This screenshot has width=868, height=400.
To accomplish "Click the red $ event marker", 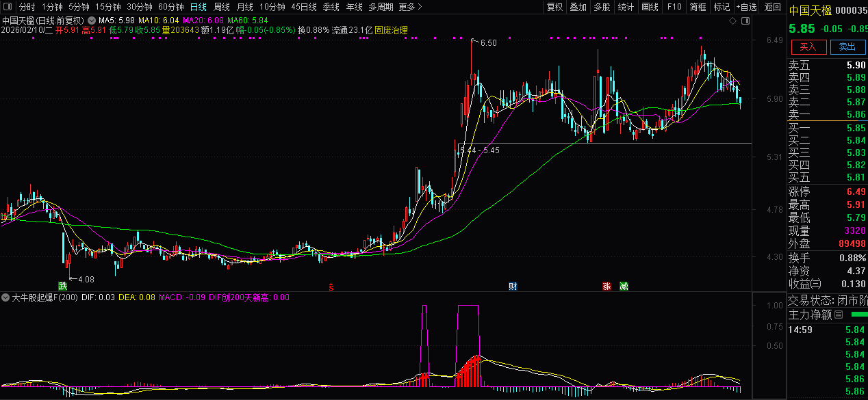I will [x=331, y=286].
